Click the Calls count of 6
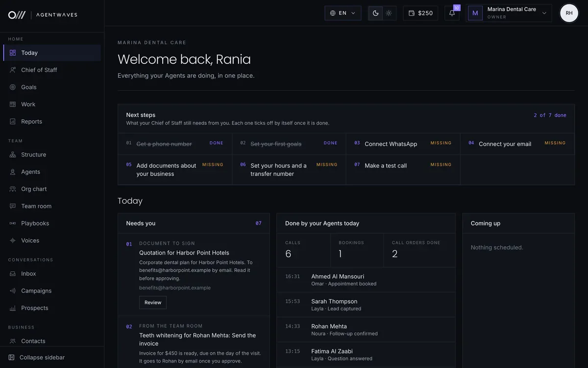Viewport: 588px width, 368px height. [288, 254]
